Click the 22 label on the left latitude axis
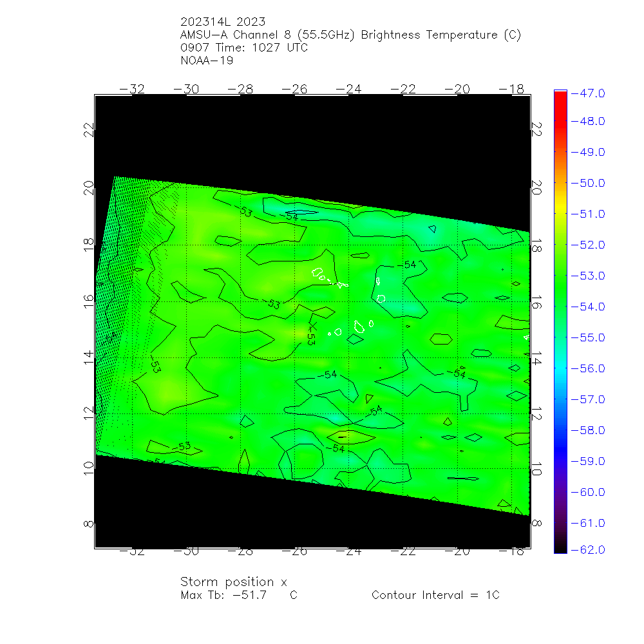Screen dimensions: 644x644 89,130
